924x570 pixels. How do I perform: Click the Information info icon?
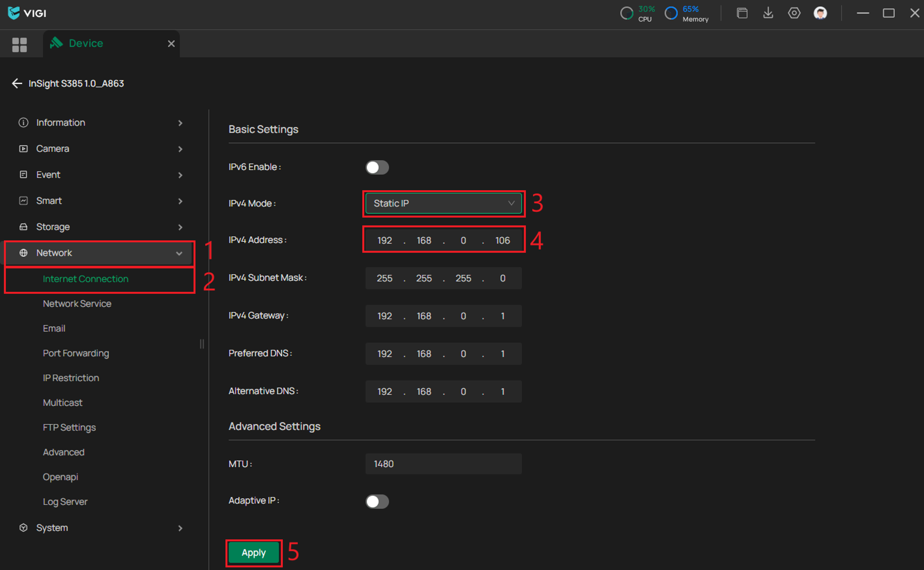point(23,122)
